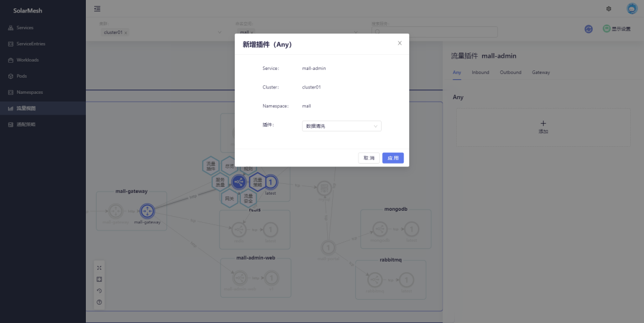Expand the namespace selector containing mall
This screenshot has height=323, width=644.
click(356, 32)
